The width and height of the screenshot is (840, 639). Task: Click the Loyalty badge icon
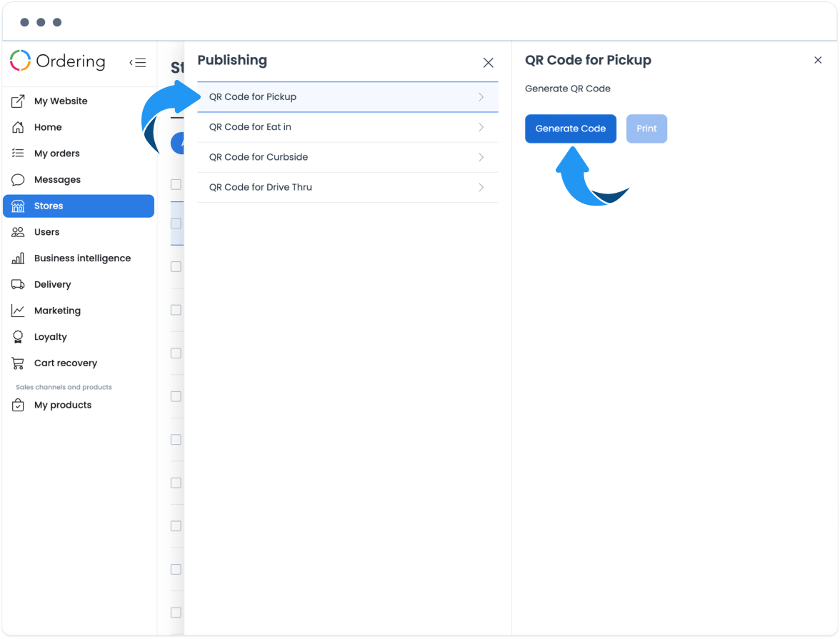[18, 337]
